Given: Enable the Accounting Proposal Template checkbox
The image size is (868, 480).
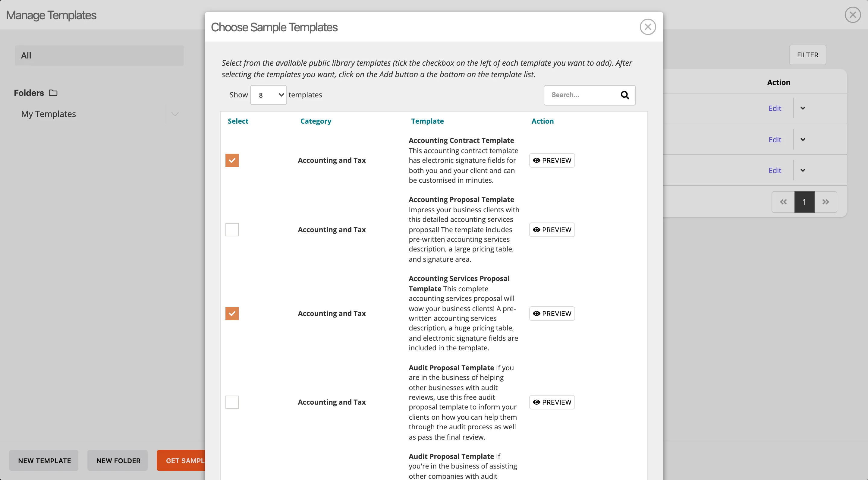Looking at the screenshot, I should tap(232, 229).
